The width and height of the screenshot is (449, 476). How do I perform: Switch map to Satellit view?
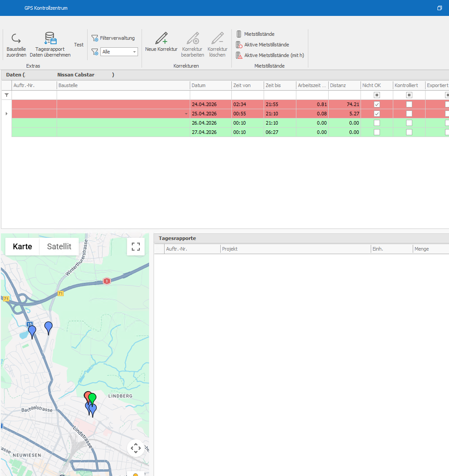tap(59, 247)
